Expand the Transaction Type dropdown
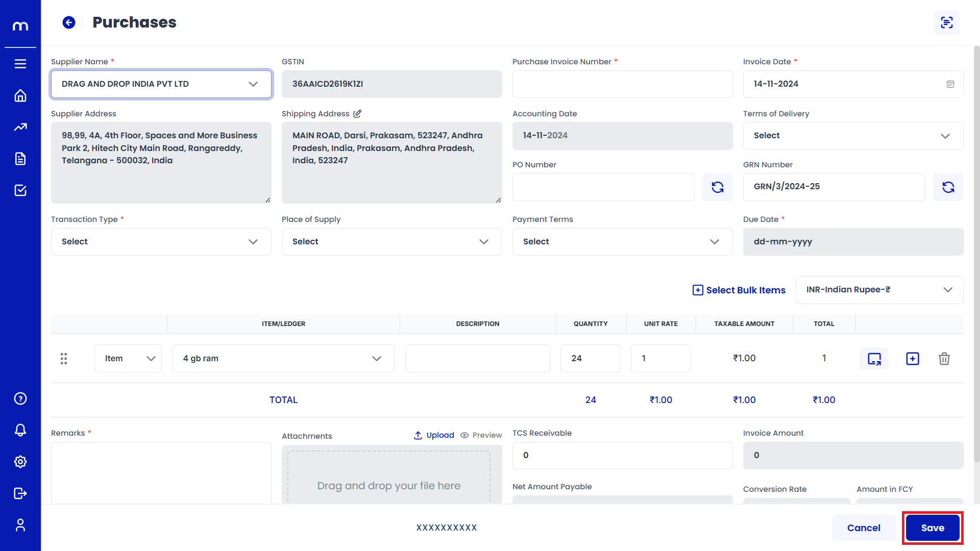 (161, 242)
